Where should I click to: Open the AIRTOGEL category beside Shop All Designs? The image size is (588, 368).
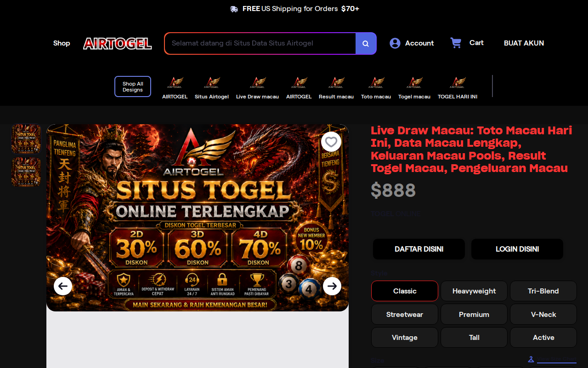[175, 88]
